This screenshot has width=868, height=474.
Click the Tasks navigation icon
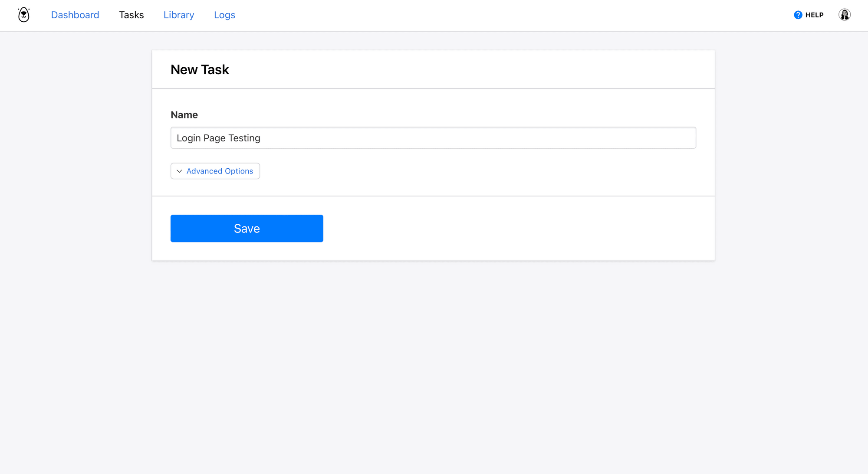coord(132,15)
